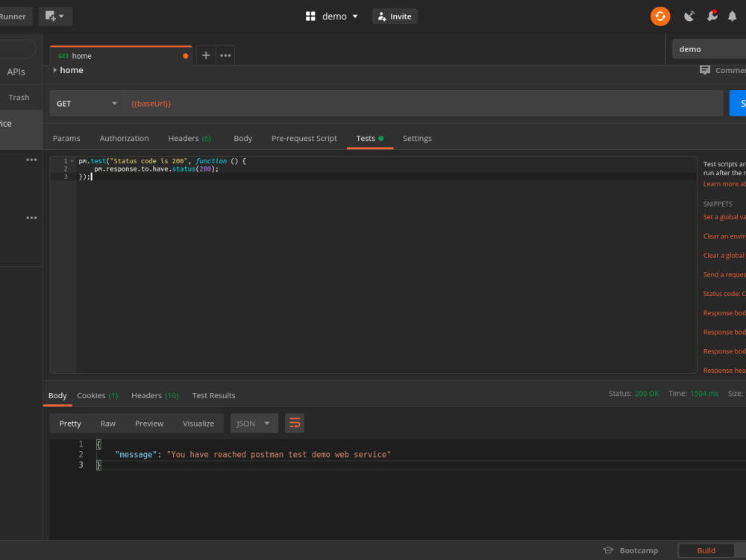Open the Settings request tab
This screenshot has width=746, height=560.
pyautogui.click(x=417, y=139)
